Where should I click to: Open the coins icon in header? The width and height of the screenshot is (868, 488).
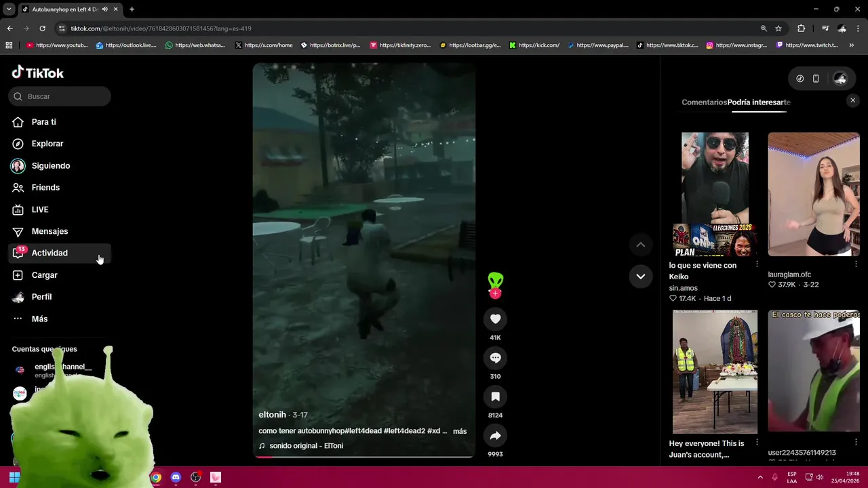point(800,79)
